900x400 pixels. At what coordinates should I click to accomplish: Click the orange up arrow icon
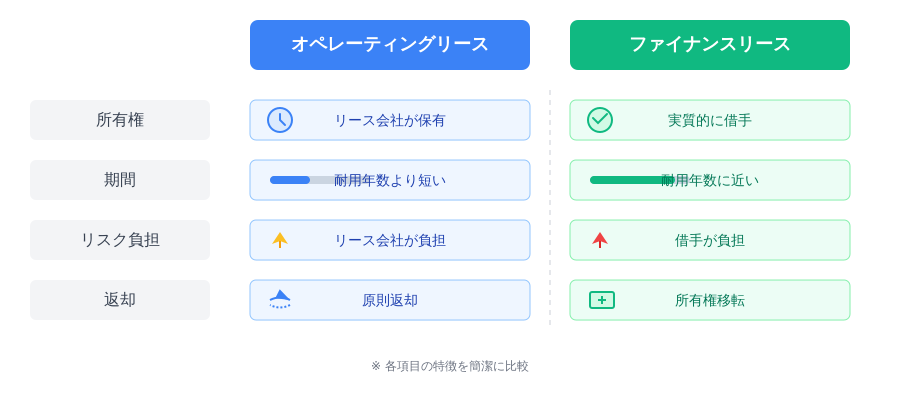(x=280, y=240)
